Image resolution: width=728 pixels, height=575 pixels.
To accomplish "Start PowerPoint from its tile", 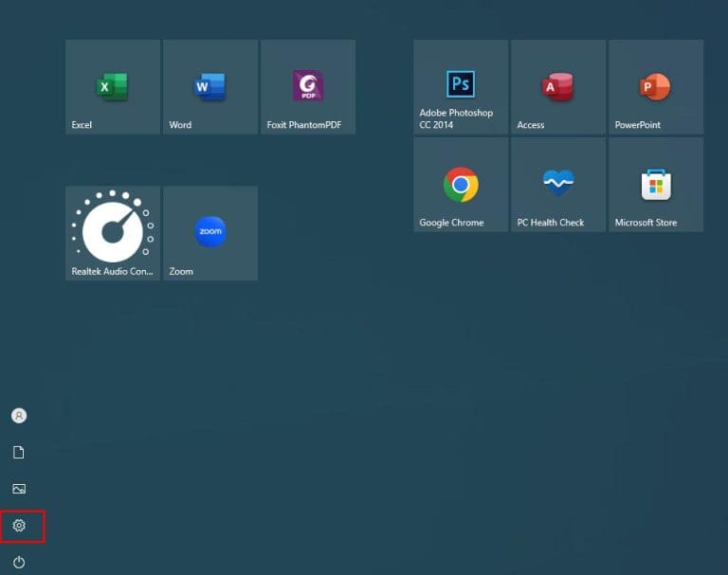I will coord(656,87).
